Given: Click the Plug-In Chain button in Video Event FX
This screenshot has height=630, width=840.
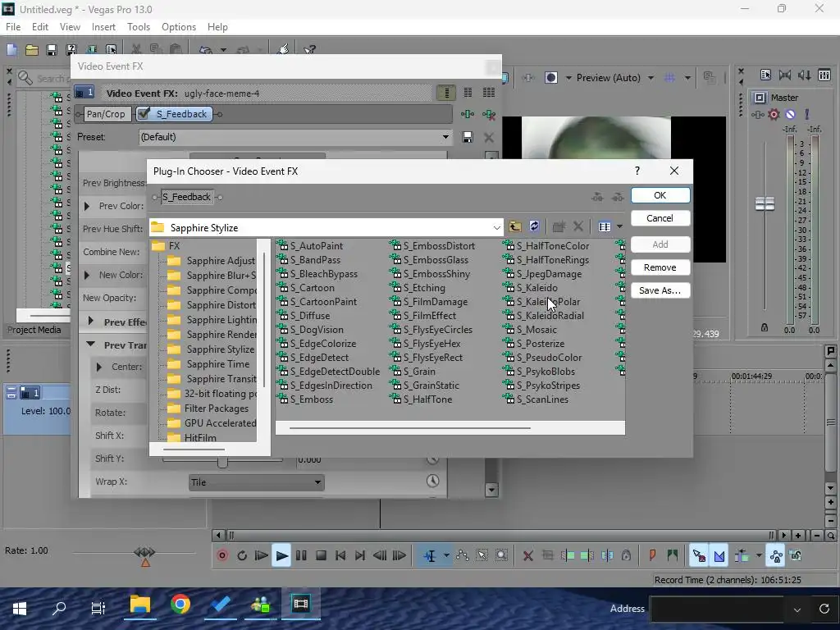Looking at the screenshot, I should point(467,114).
